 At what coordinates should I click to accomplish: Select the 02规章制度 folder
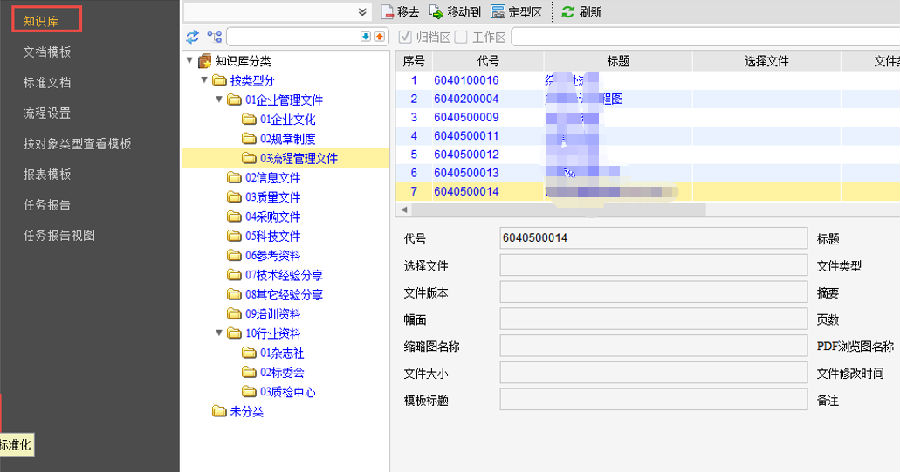(279, 139)
